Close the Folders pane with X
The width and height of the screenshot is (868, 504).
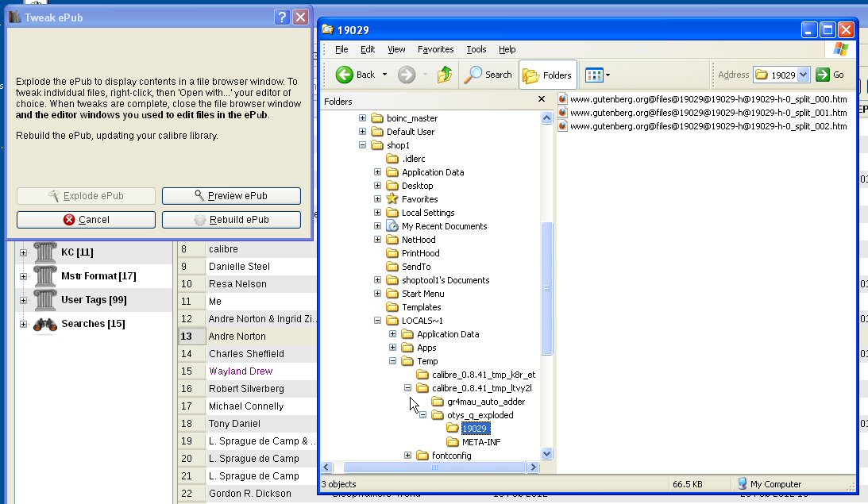click(542, 99)
